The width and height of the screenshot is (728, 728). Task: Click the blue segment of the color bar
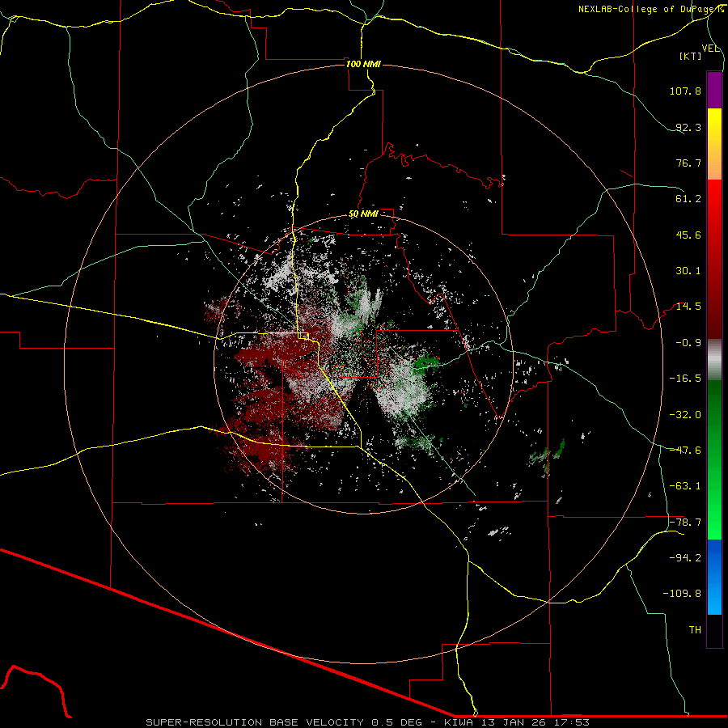coord(714,577)
